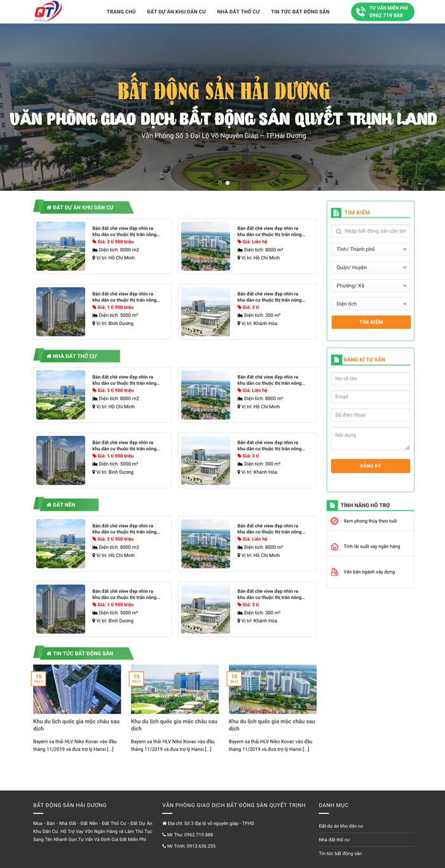Open the Quyết Trịnh Land logo

(x=48, y=11)
